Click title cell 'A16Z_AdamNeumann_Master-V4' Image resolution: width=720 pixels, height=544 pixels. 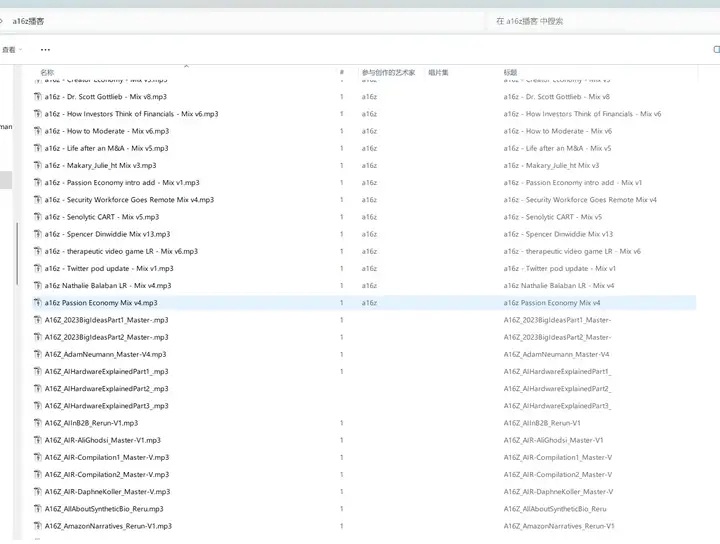(x=556, y=354)
